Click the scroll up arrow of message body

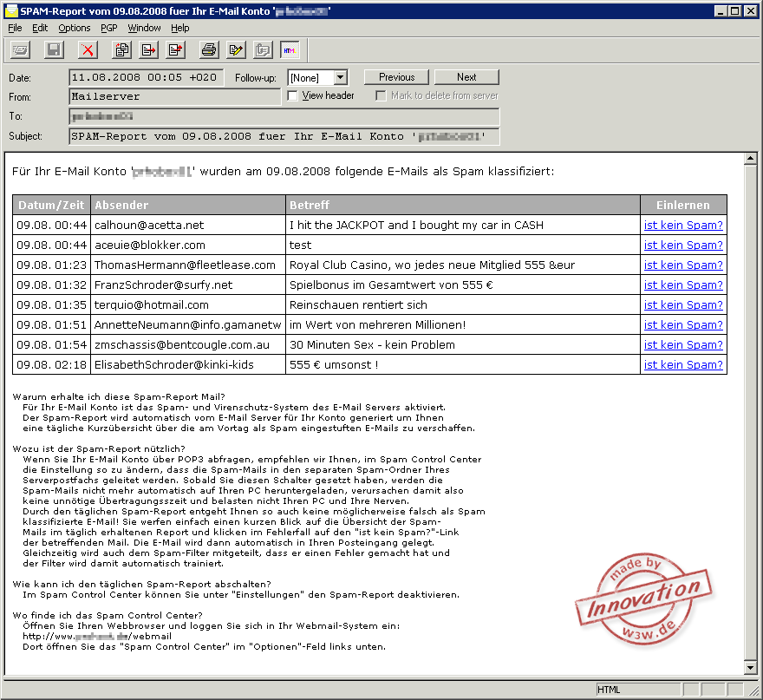(750, 159)
